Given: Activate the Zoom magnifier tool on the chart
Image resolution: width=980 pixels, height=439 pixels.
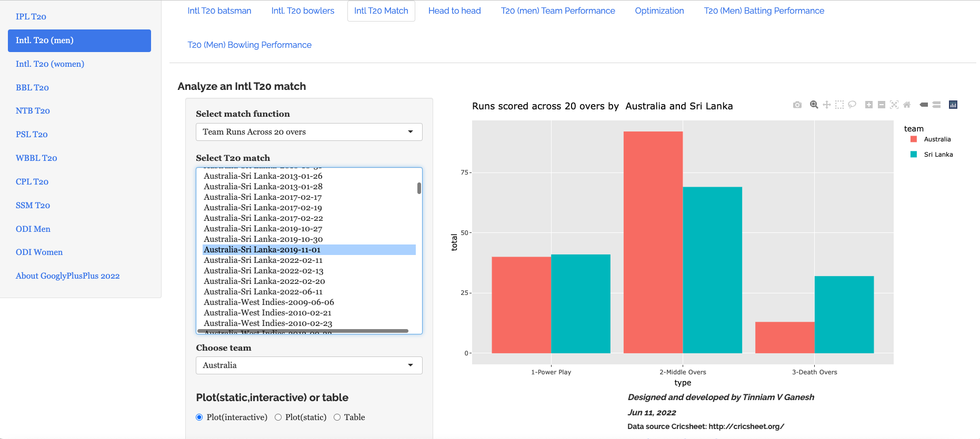Looking at the screenshot, I should pos(814,105).
